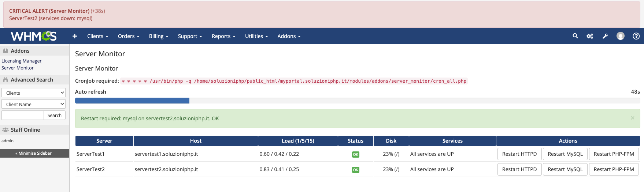The width and height of the screenshot is (644, 192).
Task: Expand the Addons navigation menu
Action: click(x=289, y=36)
